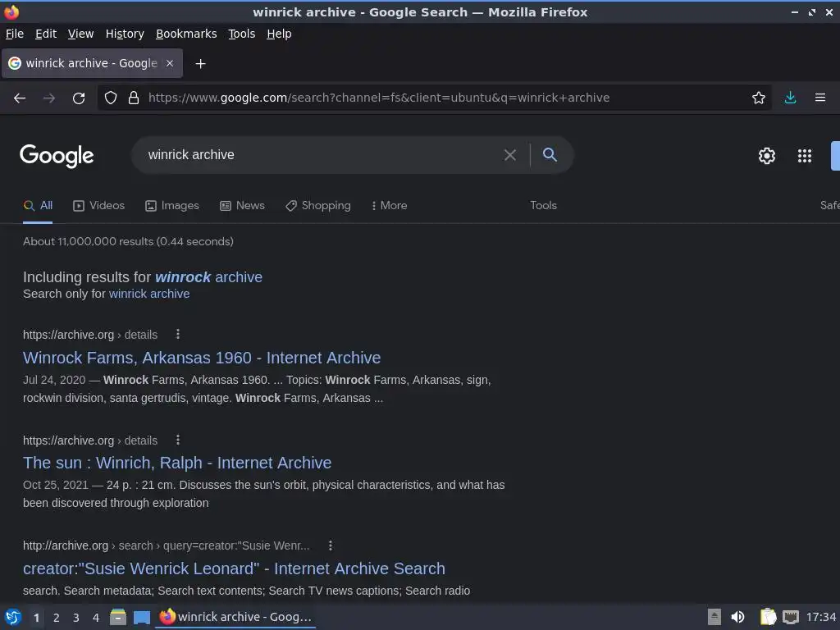This screenshot has height=630, width=840.
Task: Open options for Susie Wenrick Leonard result
Action: [331, 546]
